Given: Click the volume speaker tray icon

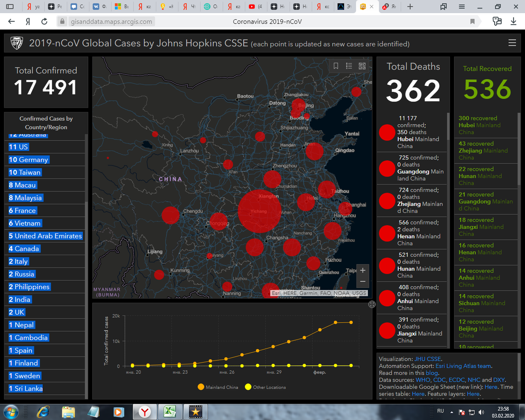Looking at the screenshot, I should coord(482,412).
